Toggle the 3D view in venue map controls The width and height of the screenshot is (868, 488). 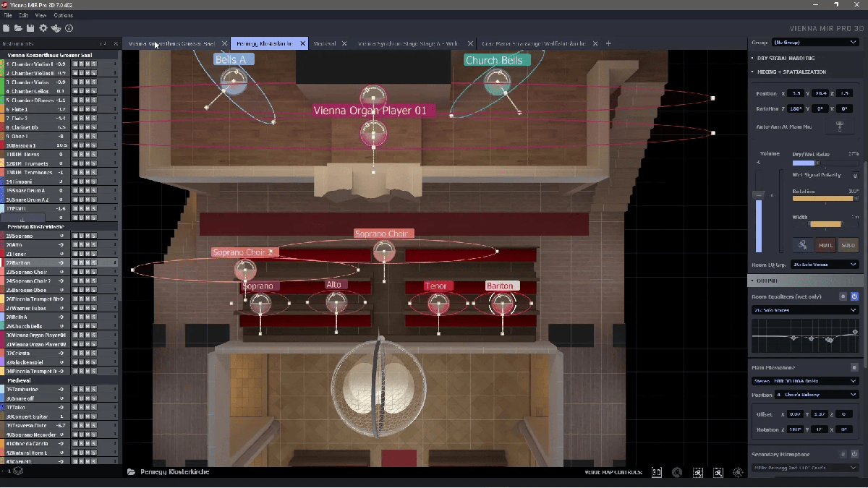[x=657, y=472]
